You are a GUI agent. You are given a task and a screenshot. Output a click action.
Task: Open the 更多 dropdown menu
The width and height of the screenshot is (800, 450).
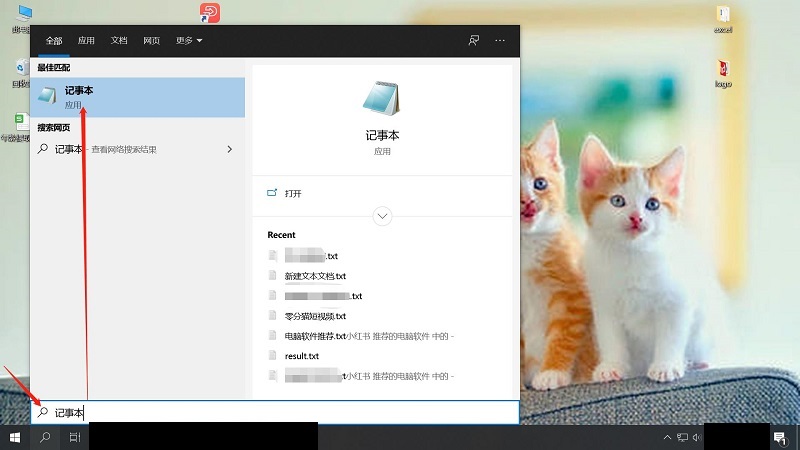click(x=189, y=40)
